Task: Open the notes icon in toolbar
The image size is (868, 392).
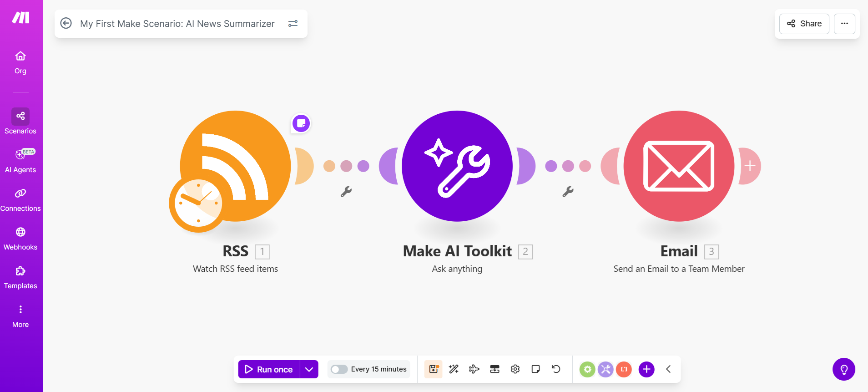Action: coord(535,369)
